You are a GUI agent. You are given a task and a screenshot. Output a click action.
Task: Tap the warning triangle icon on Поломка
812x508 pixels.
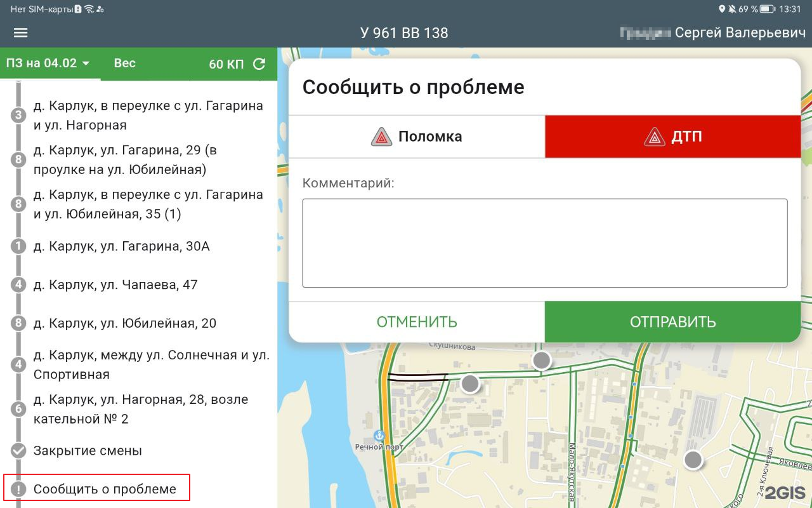pos(381,137)
